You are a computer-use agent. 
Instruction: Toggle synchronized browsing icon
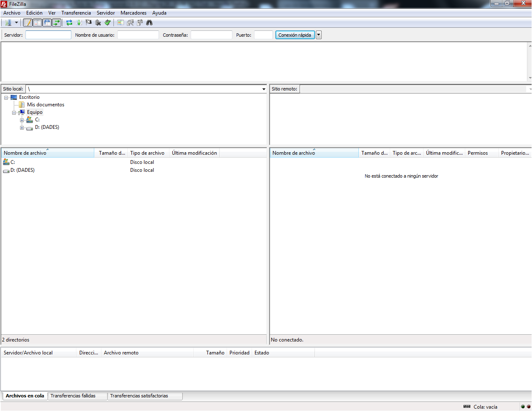pyautogui.click(x=140, y=23)
